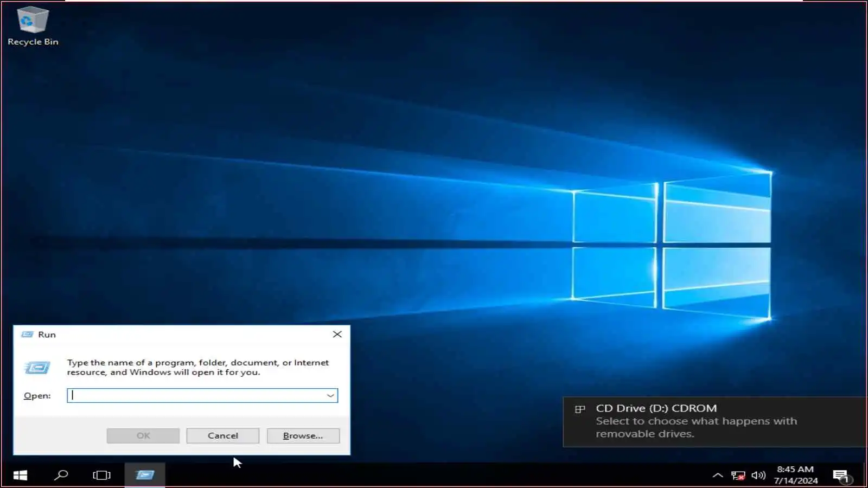
Task: Select the Run app in the taskbar
Action: [x=145, y=476]
